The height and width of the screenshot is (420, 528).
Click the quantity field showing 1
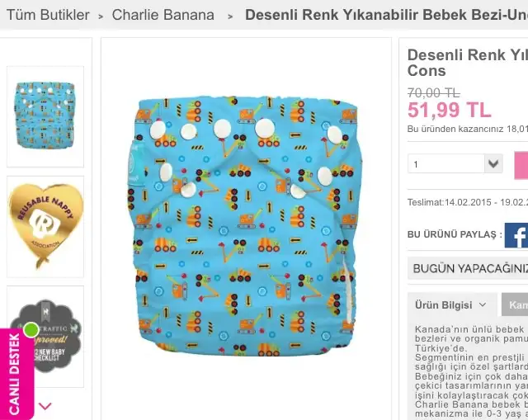point(445,163)
